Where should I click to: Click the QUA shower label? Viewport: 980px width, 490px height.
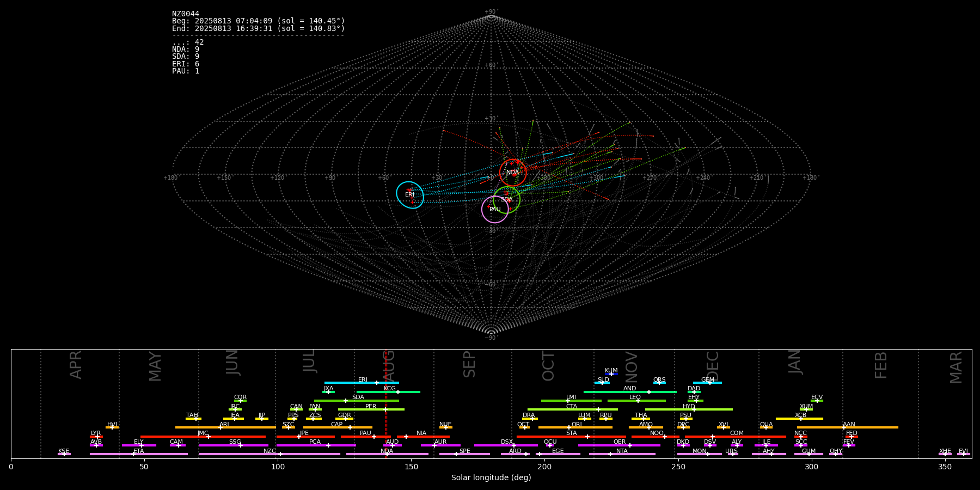click(x=766, y=425)
